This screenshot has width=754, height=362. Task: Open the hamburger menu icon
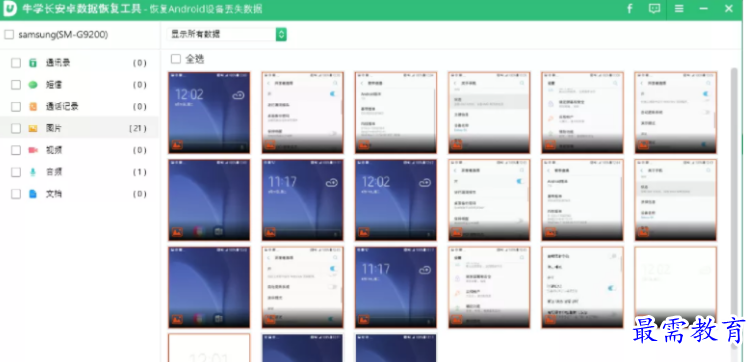(x=679, y=9)
